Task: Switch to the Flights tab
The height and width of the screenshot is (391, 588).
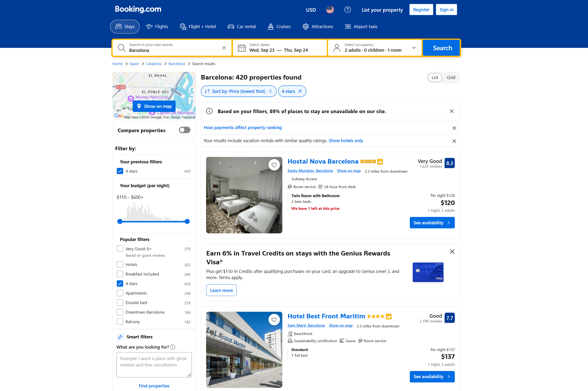Action: pyautogui.click(x=157, y=26)
